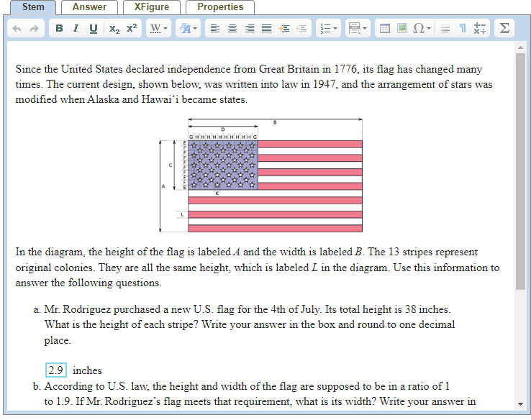Viewport: 531px width, 420px height.
Task: Align text left
Action: pos(215,28)
